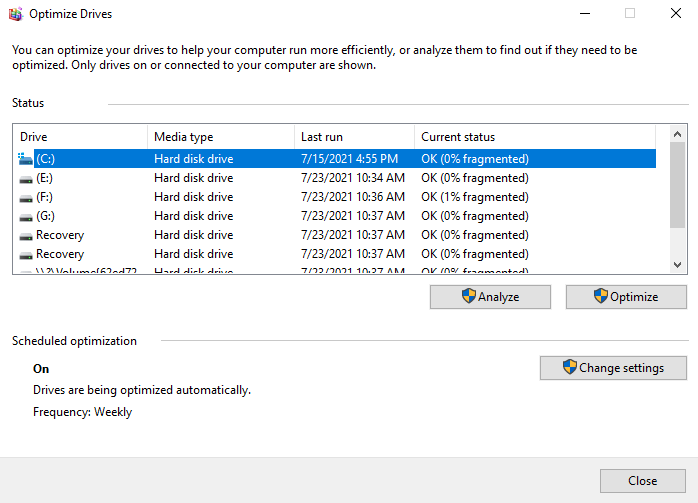Sort by Last run column header
Image resolution: width=698 pixels, height=503 pixels.
tap(354, 137)
